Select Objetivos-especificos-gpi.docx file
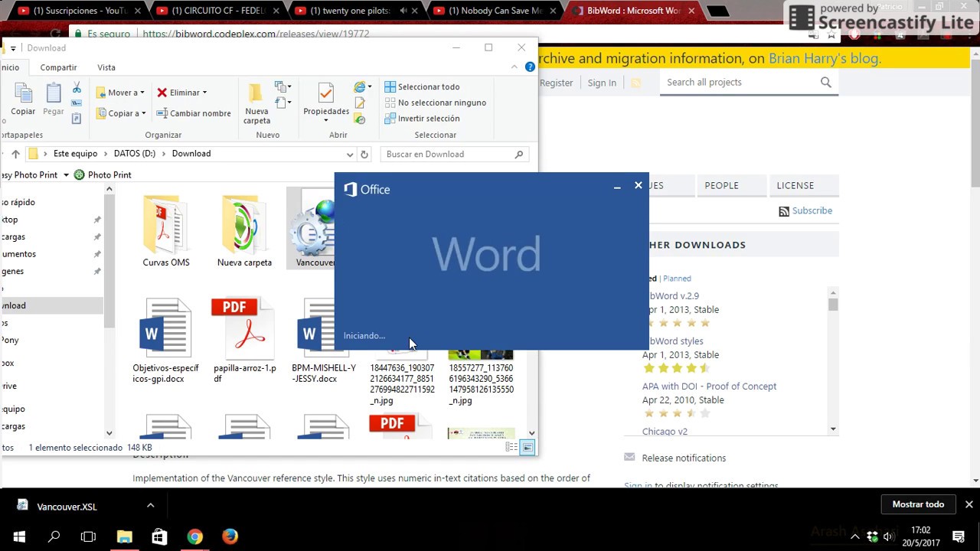Viewport: 980px width, 551px height. point(165,341)
